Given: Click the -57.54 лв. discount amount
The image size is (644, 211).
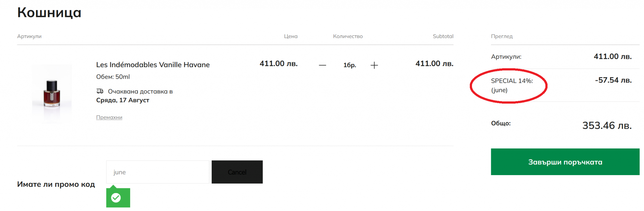Looking at the screenshot, I should pos(613,80).
